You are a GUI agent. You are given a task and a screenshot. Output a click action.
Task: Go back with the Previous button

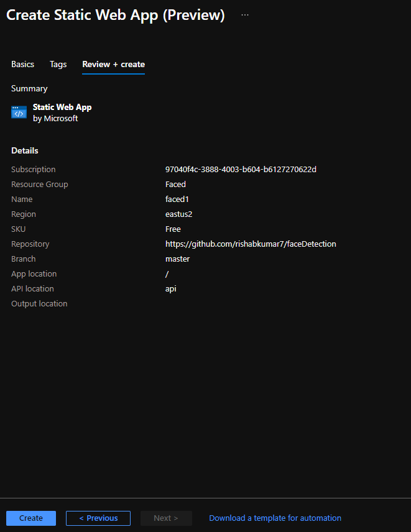(98, 518)
